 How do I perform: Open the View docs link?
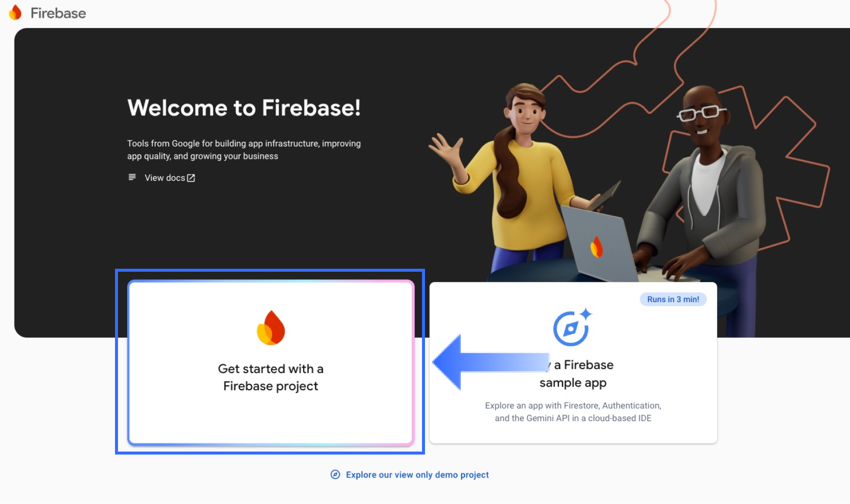tap(164, 178)
